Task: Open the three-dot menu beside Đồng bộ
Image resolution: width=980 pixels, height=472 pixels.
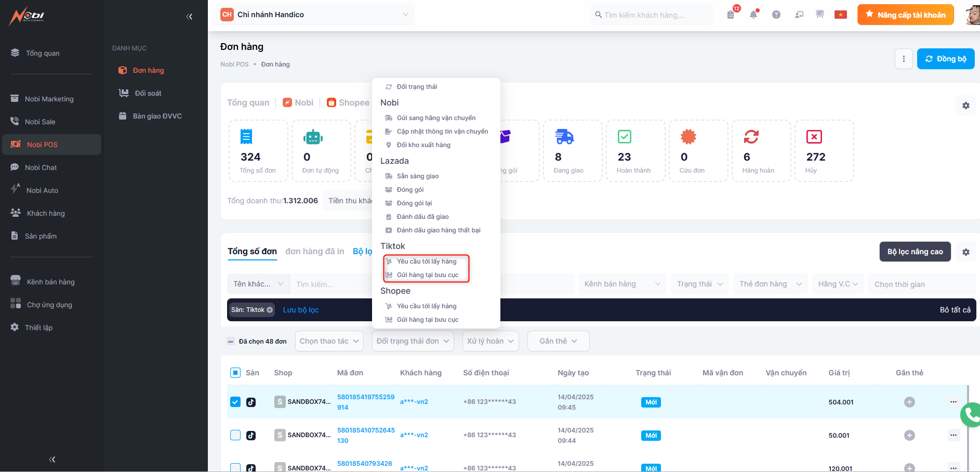Action: coord(904,59)
